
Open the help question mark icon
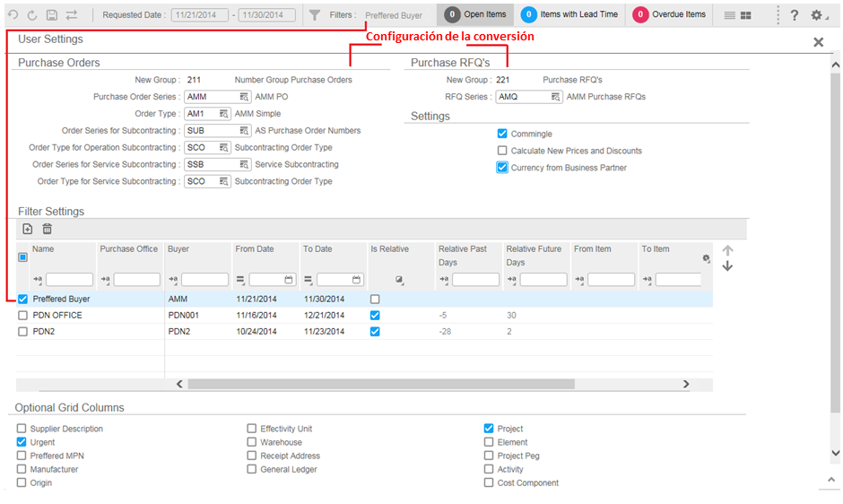pos(794,15)
